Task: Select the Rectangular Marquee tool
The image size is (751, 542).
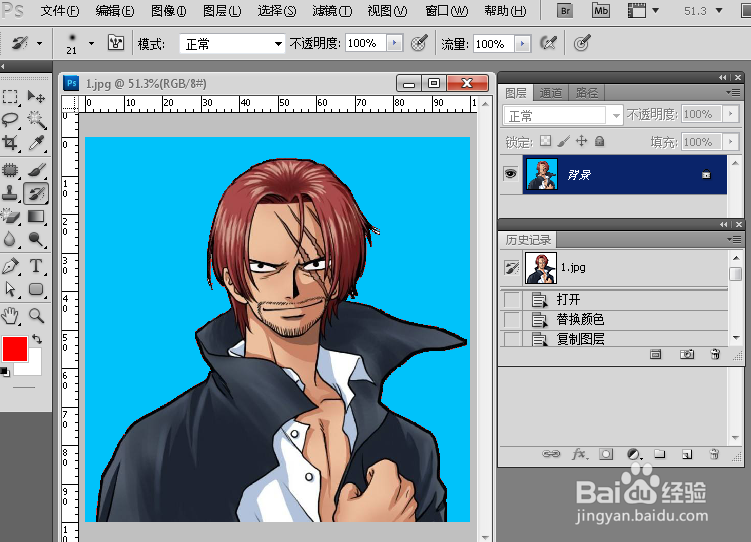Action: (10, 96)
